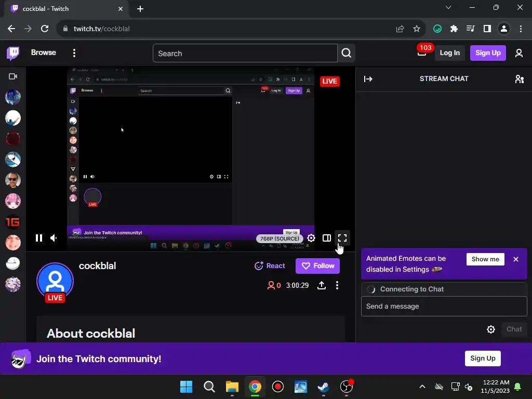
Task: Open the sidebar channel with sunglasses man avatar
Action: pos(13,180)
